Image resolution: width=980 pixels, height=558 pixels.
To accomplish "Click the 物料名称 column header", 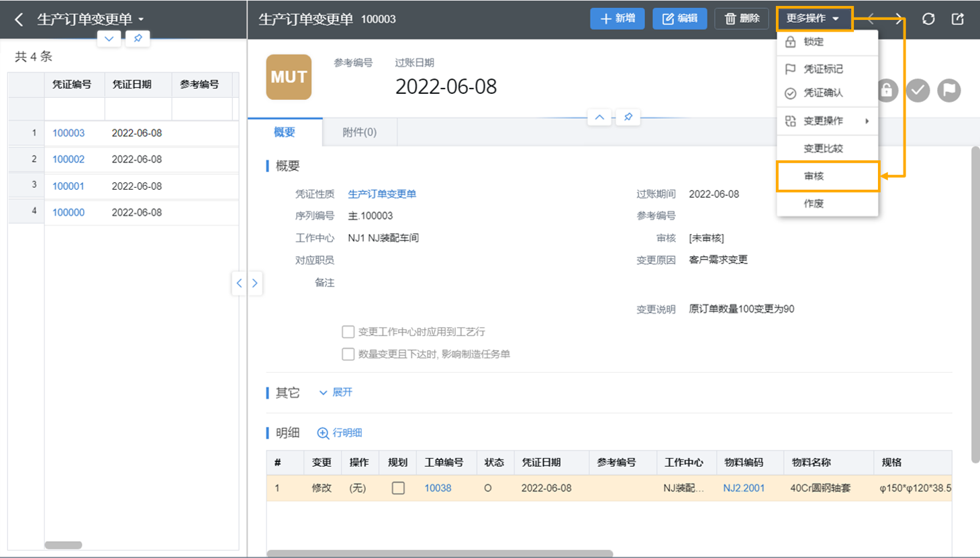I will 828,463.
